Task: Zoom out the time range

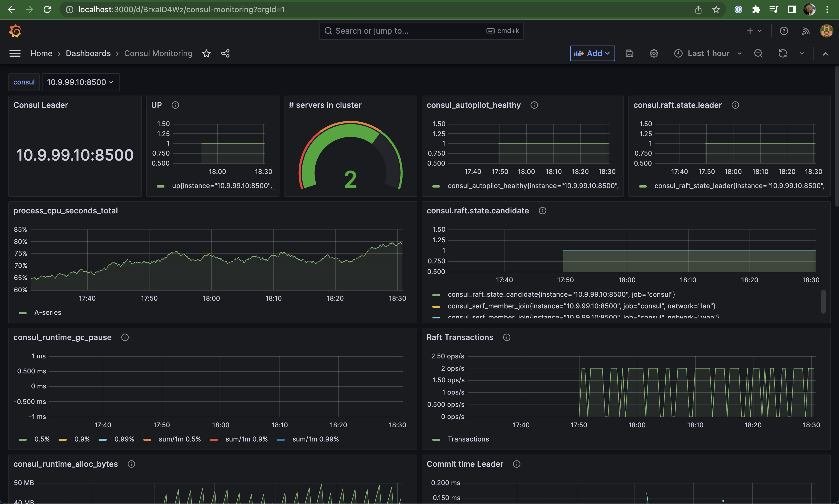Action: pyautogui.click(x=758, y=53)
